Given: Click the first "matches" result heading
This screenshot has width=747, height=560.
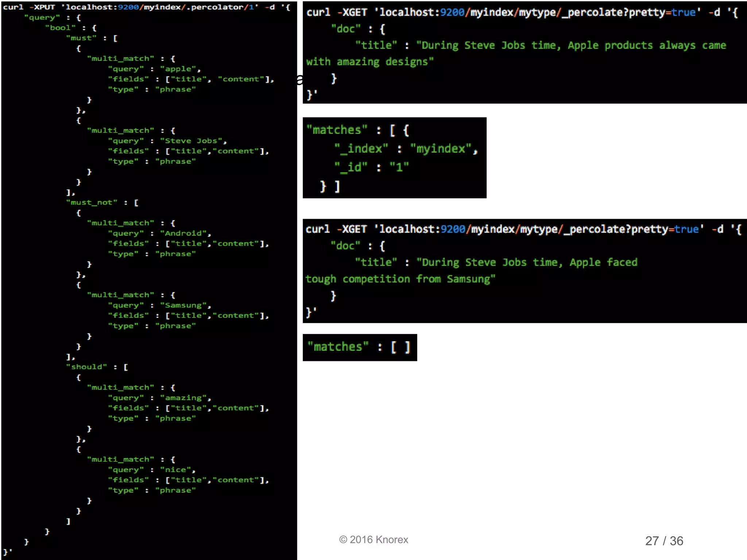Looking at the screenshot, I should pyautogui.click(x=336, y=130).
